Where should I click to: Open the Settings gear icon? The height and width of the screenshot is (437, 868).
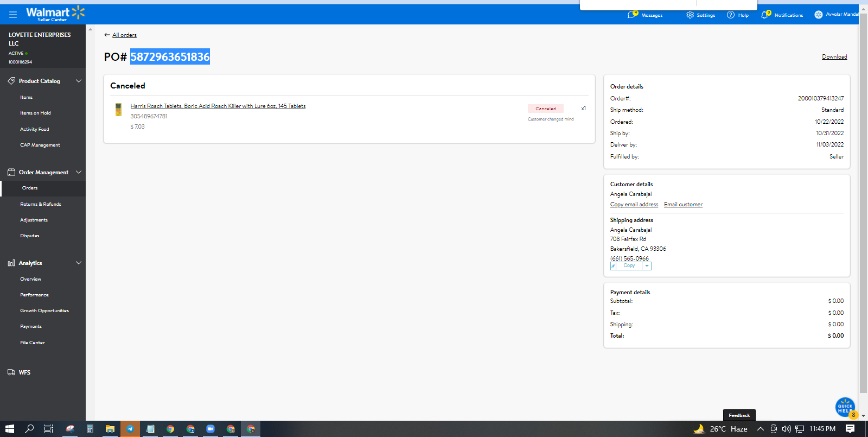(690, 15)
